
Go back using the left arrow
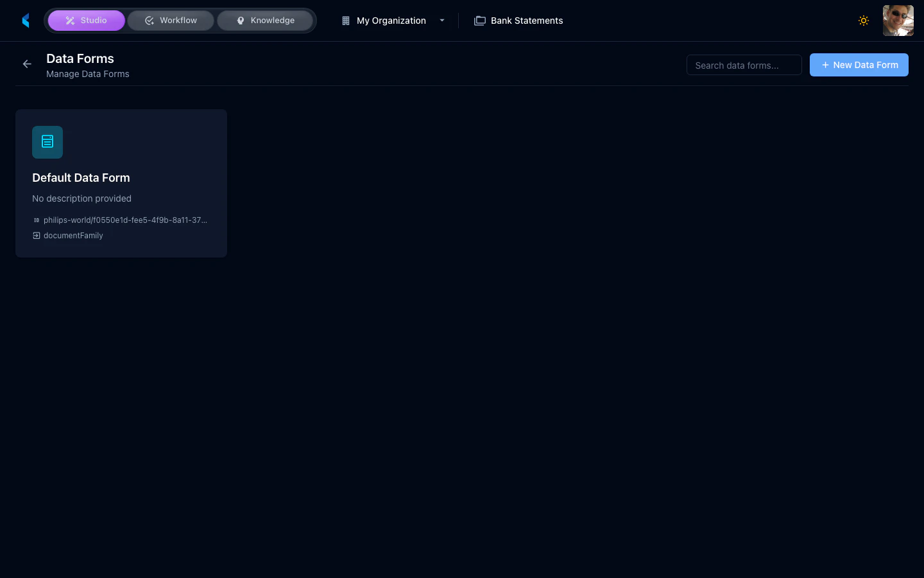point(27,64)
